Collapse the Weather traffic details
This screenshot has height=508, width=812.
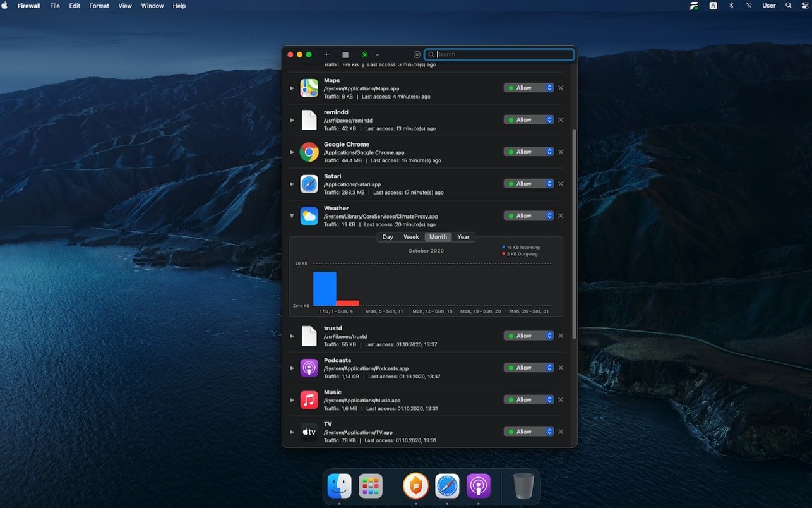(292, 216)
